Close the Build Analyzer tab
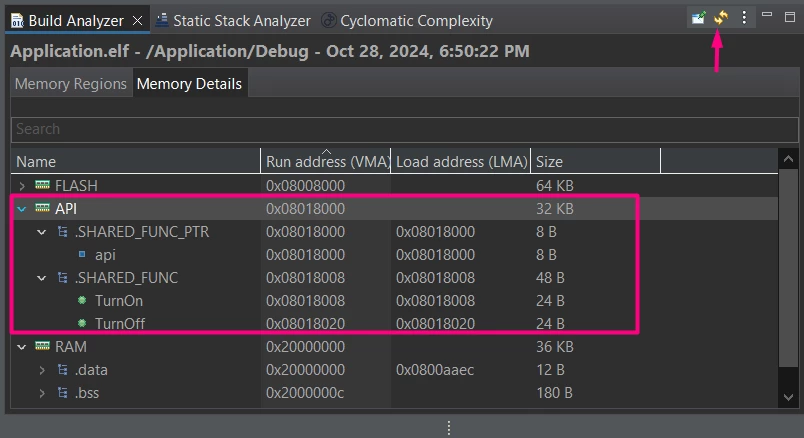 point(137,21)
